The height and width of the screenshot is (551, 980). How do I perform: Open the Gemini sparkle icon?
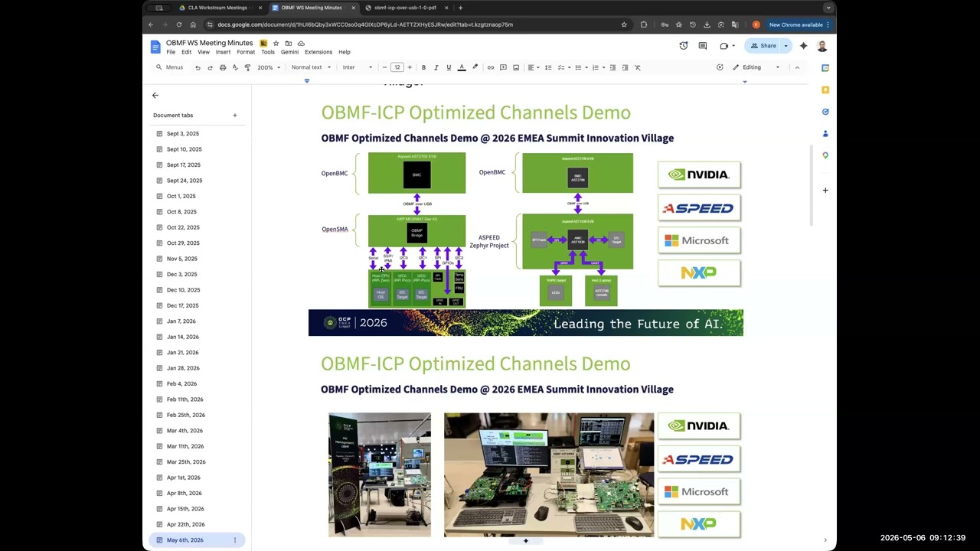803,46
